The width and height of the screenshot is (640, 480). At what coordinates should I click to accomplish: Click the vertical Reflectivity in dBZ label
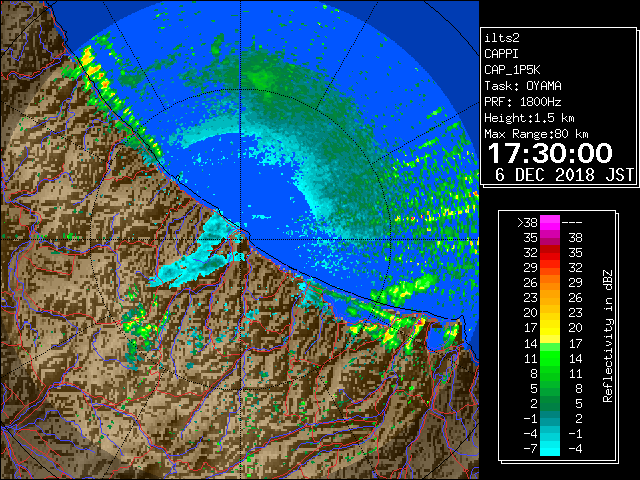pos(608,336)
